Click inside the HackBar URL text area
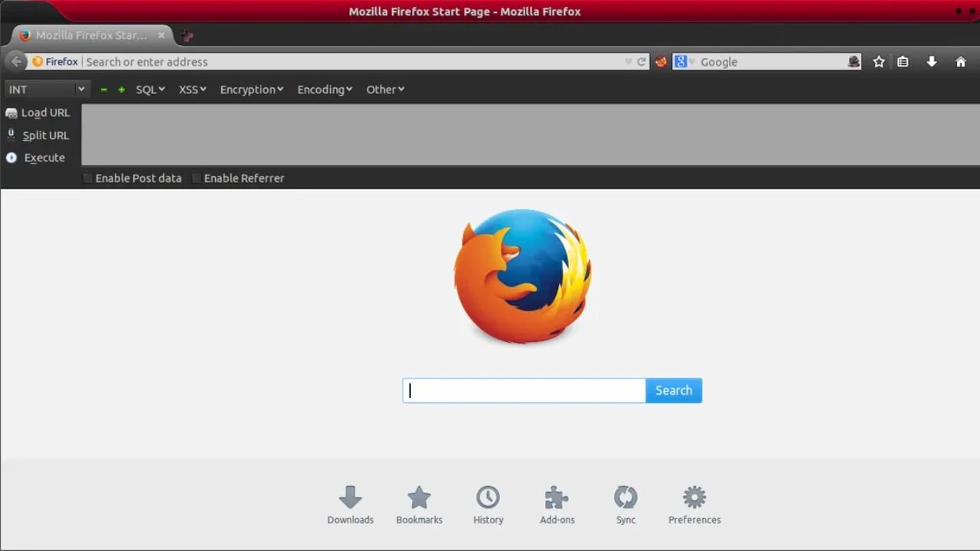 531,135
